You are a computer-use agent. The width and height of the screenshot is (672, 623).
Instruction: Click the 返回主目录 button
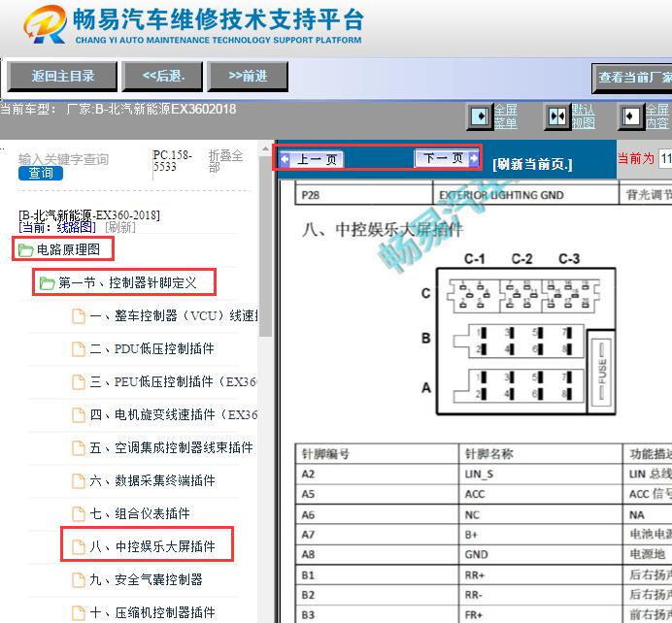coord(62,77)
